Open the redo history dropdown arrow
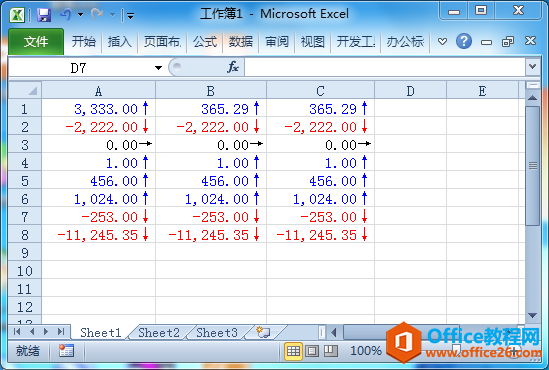 pos(112,15)
